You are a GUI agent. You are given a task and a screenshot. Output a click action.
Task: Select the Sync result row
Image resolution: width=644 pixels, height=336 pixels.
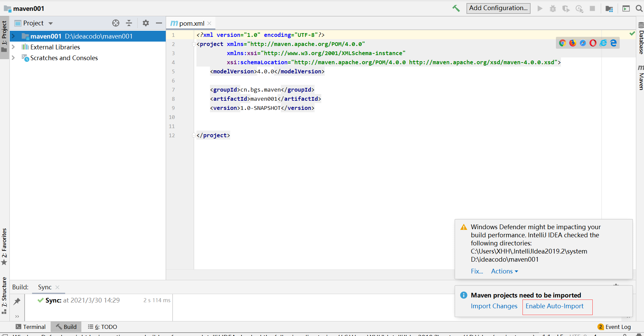[104, 300]
